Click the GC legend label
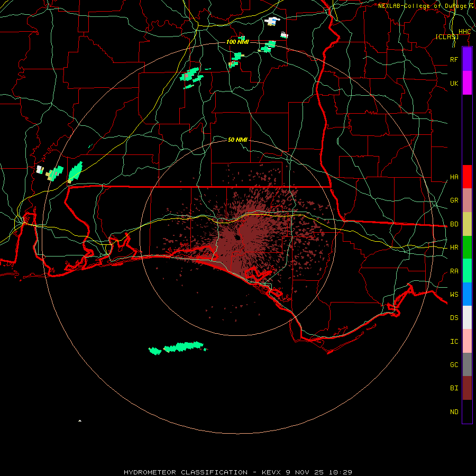The image size is (476, 476). click(x=454, y=365)
